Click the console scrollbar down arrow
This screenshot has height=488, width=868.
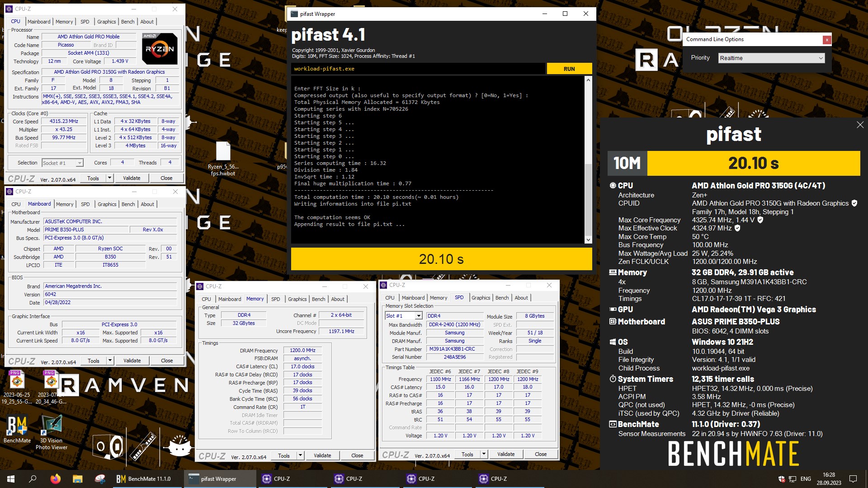point(588,240)
